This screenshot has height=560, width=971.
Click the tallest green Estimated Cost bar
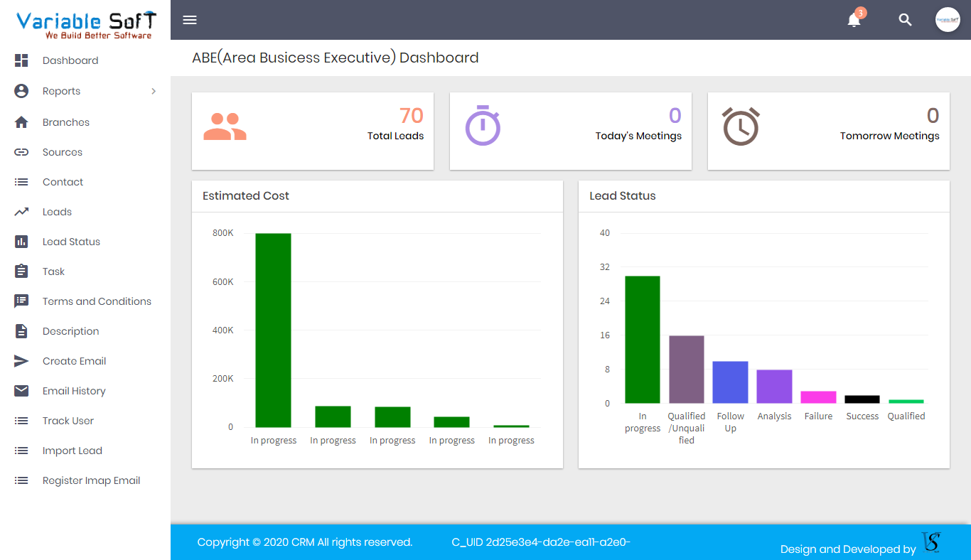pos(273,330)
